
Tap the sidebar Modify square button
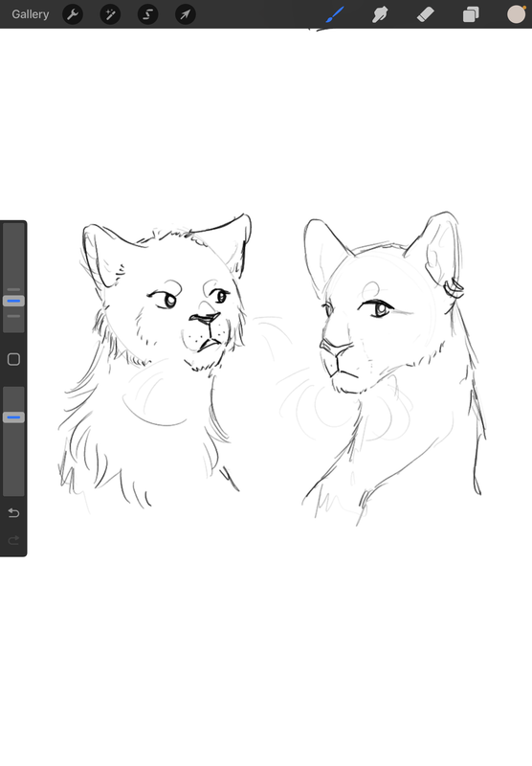13,360
